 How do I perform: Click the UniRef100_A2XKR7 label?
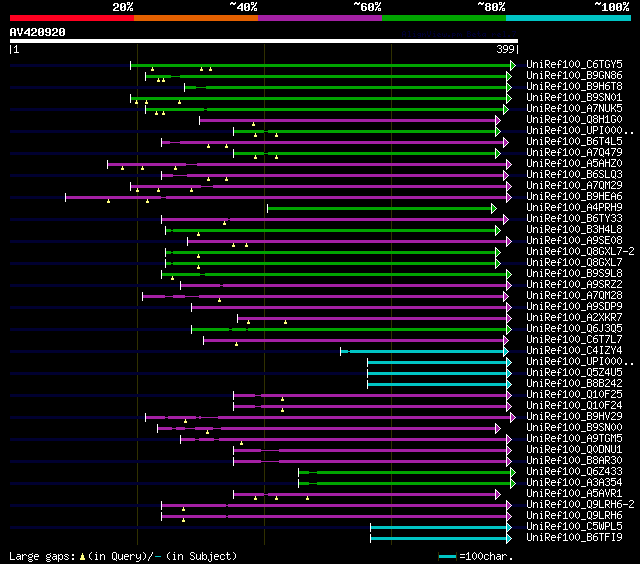[x=574, y=318]
